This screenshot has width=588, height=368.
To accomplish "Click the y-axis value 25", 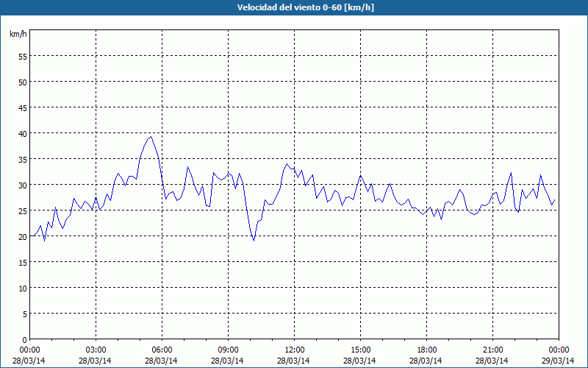I will point(23,210).
